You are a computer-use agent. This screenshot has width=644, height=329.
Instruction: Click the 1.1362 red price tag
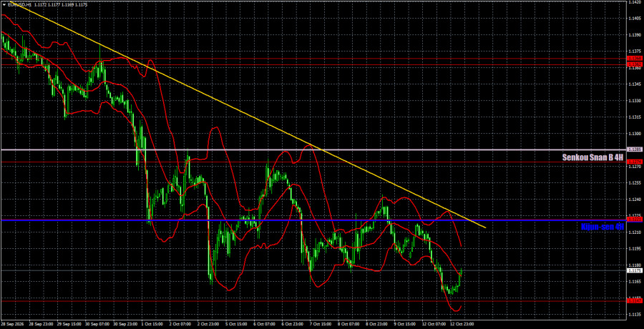(635, 64)
